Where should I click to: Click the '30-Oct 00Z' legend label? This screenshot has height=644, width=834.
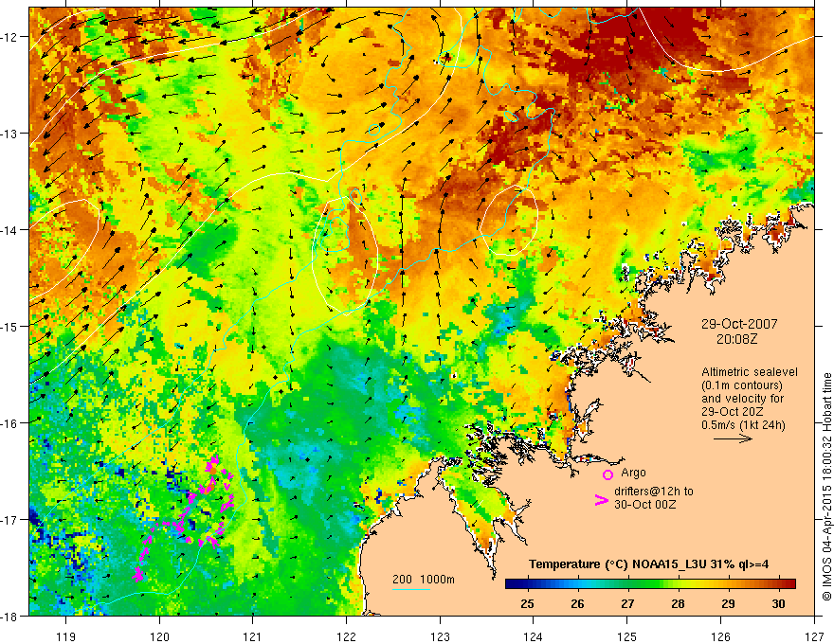coord(645,504)
